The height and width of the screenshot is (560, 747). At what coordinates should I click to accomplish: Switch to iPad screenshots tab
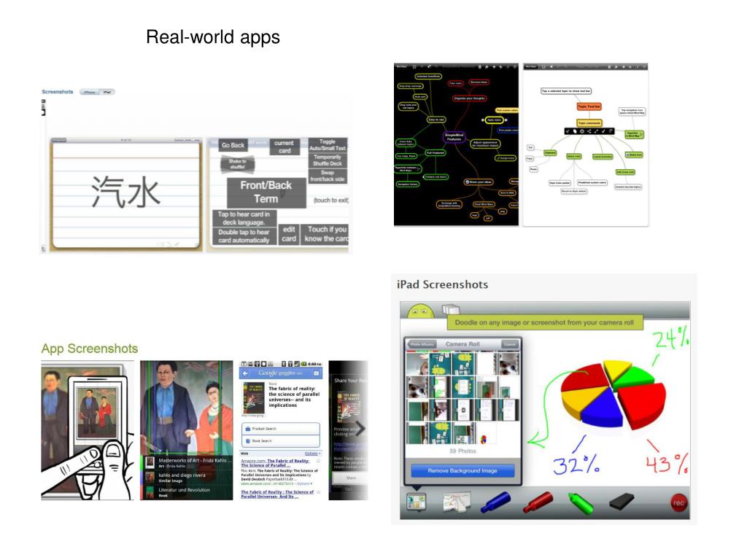pos(107,92)
